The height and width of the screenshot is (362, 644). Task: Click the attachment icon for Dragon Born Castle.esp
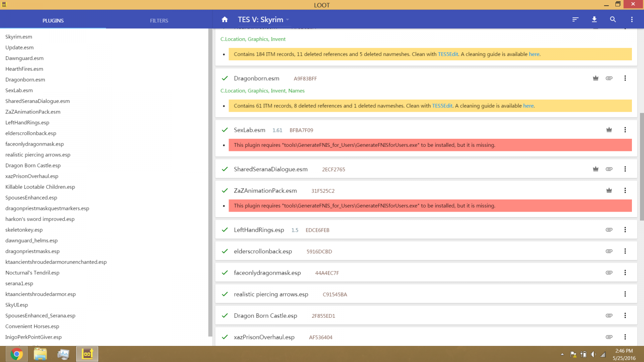[x=609, y=315]
